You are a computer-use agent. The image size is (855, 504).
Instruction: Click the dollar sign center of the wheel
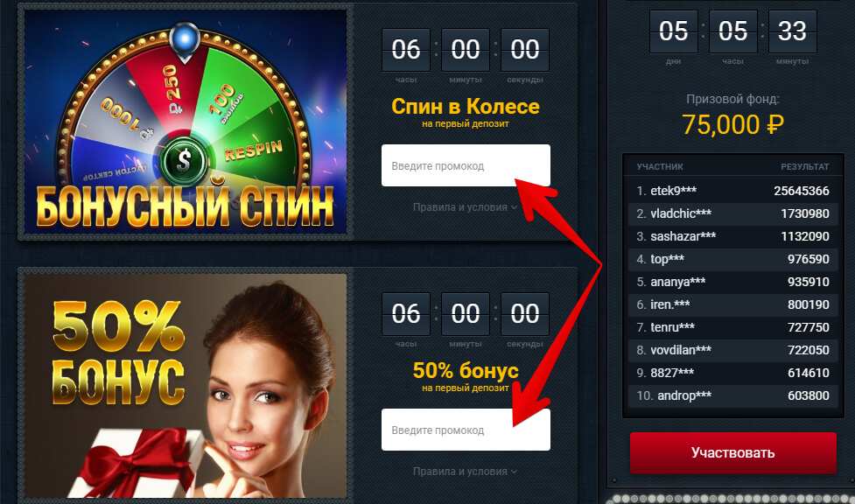tap(184, 160)
